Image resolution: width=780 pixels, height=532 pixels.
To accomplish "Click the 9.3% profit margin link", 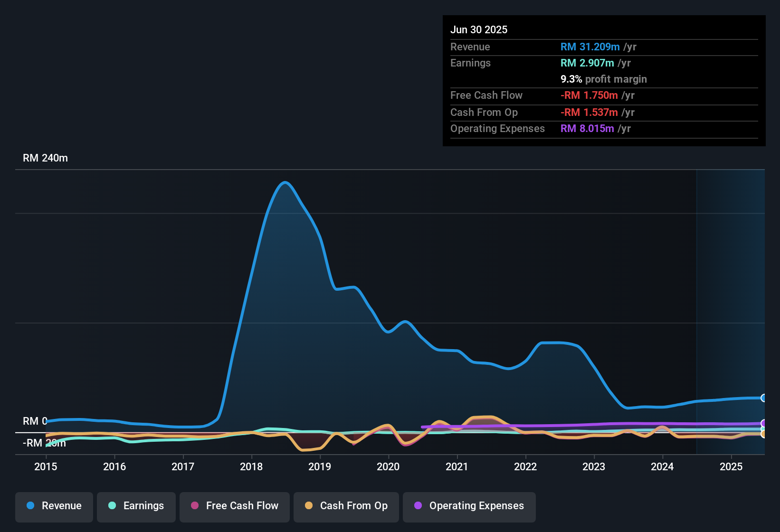I will point(603,79).
